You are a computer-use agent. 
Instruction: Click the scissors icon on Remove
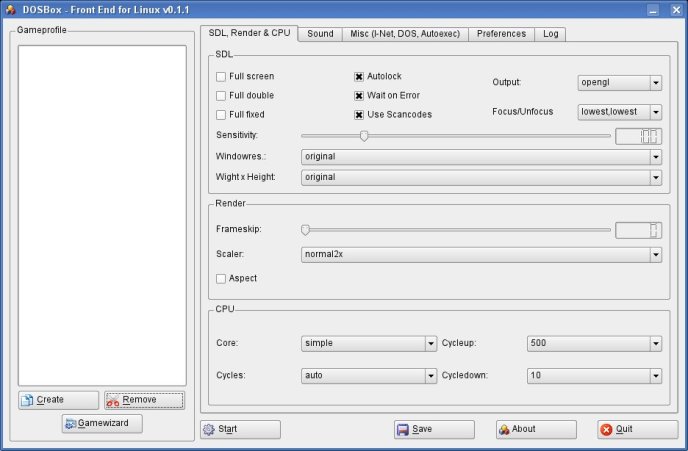113,401
